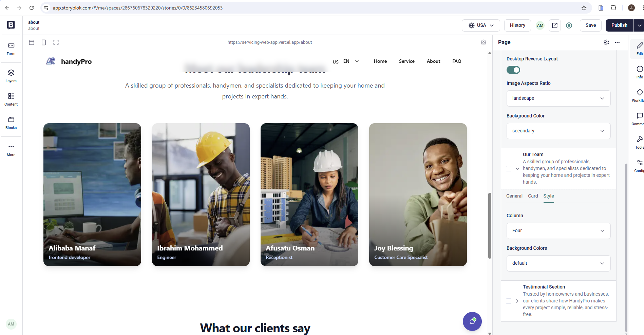Open the History button
Image resolution: width=644 pixels, height=335 pixels.
tap(517, 25)
